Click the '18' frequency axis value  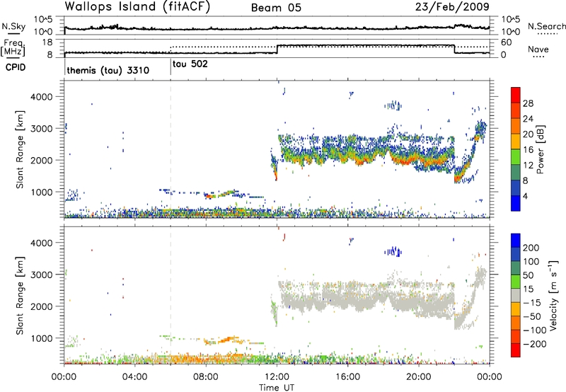48,42
